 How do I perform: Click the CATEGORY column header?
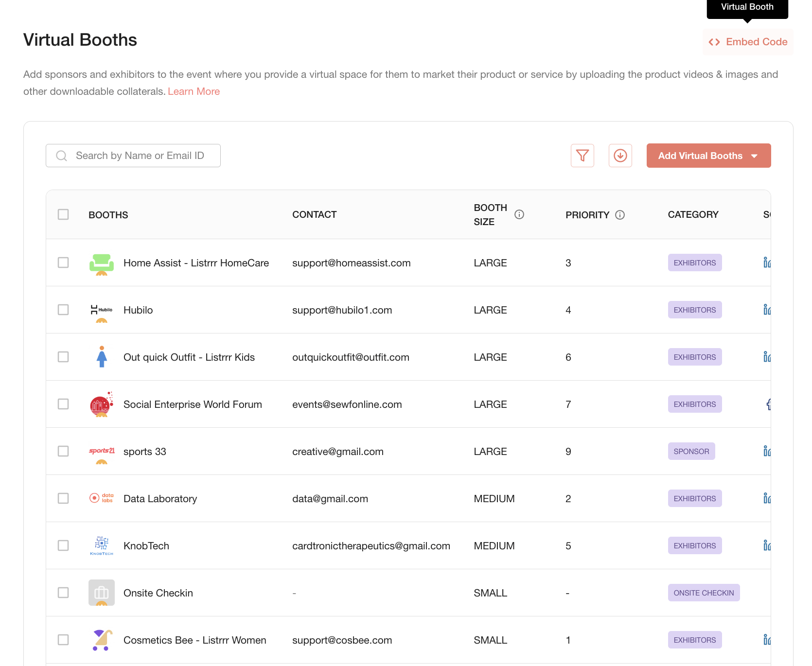pyautogui.click(x=693, y=214)
